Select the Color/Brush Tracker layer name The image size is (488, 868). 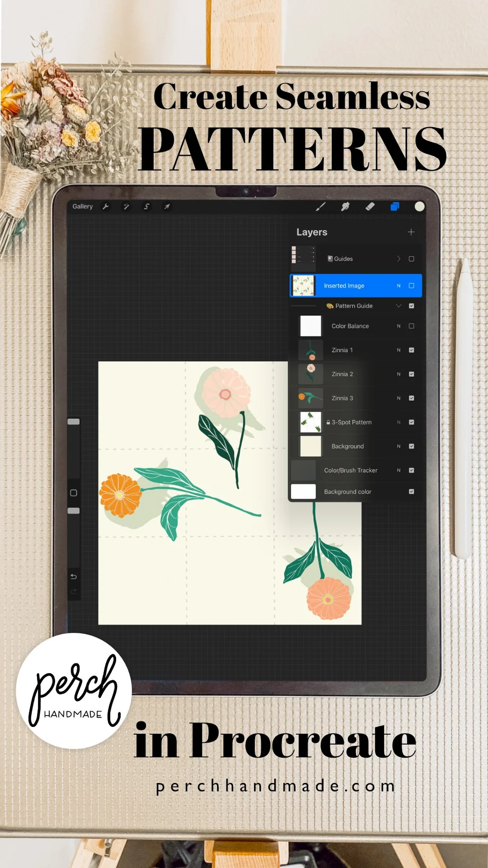[x=350, y=470]
